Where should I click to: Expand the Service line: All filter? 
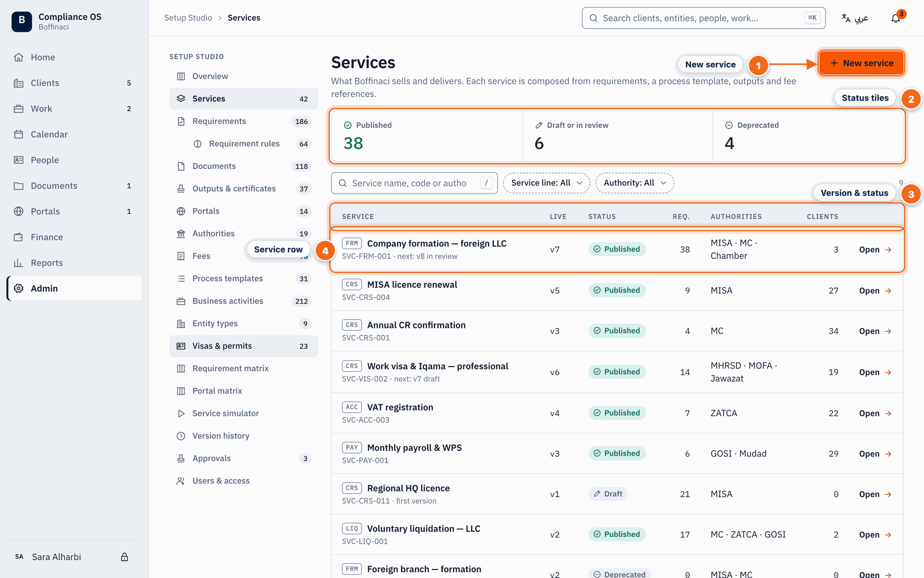[546, 183]
